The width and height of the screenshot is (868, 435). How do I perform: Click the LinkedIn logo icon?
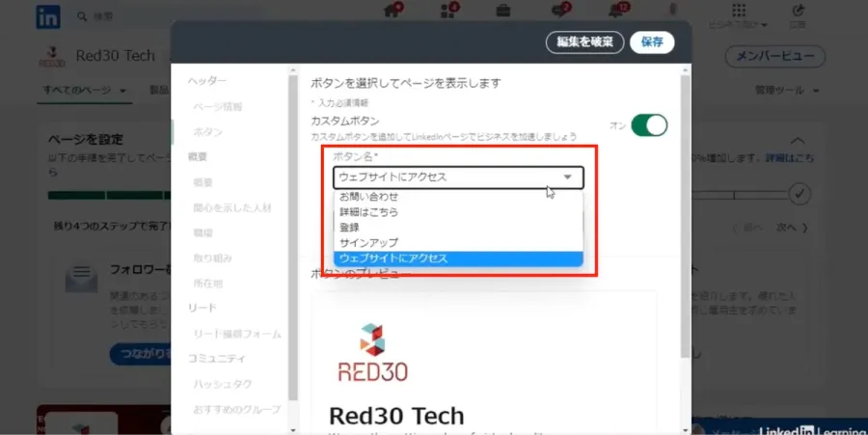(48, 16)
